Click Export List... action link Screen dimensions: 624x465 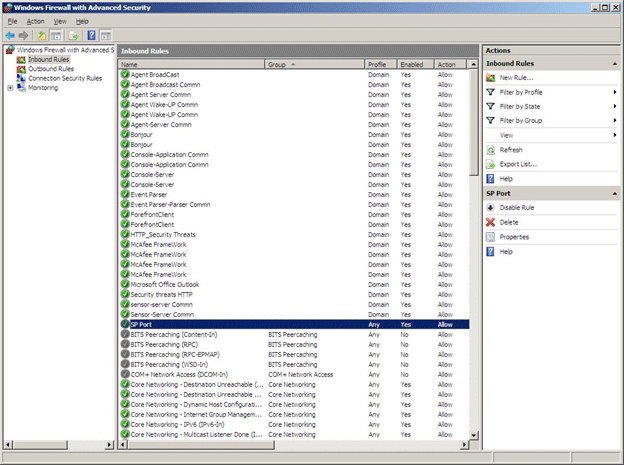click(x=518, y=164)
